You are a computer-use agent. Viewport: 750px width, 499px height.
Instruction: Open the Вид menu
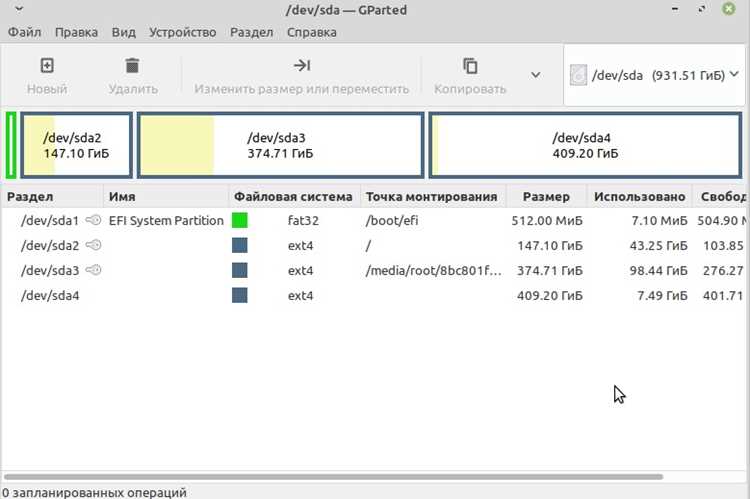click(124, 32)
